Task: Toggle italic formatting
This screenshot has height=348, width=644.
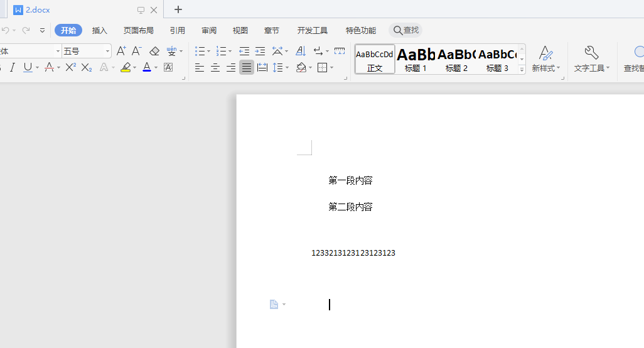Action: (x=13, y=67)
